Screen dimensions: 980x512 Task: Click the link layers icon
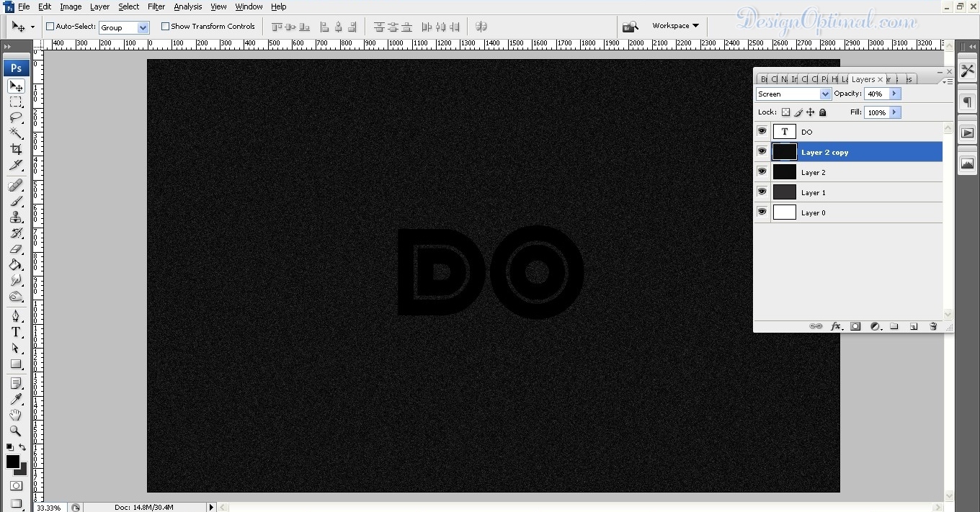(816, 326)
